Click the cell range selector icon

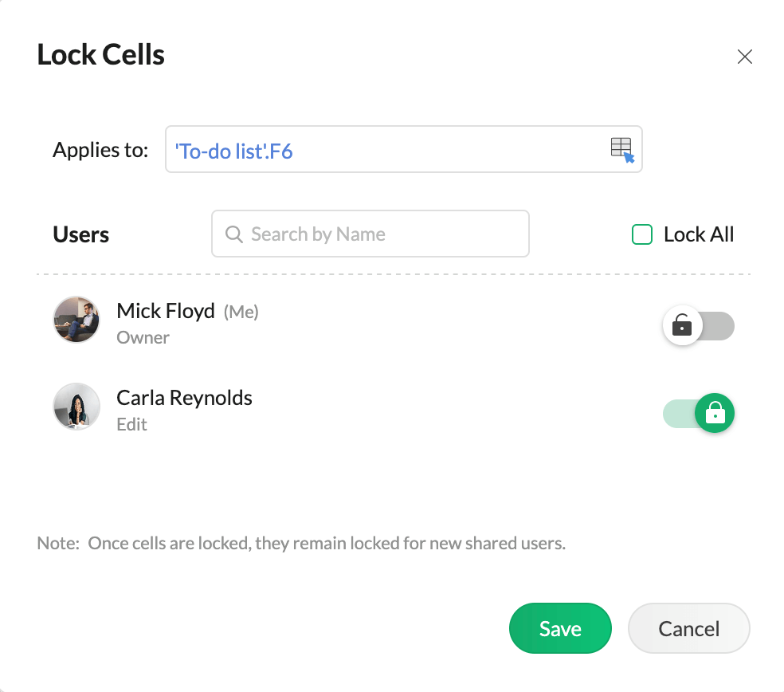[x=621, y=149]
